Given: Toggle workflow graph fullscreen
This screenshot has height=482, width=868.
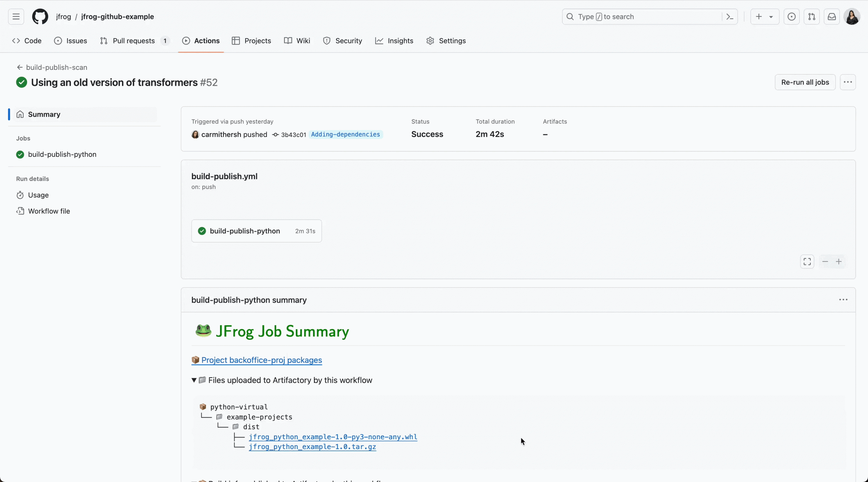Looking at the screenshot, I should click(x=807, y=262).
